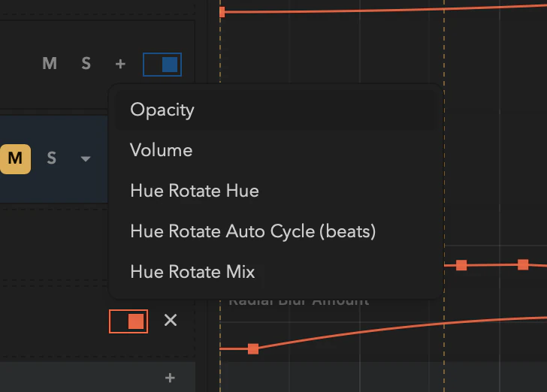The height and width of the screenshot is (392, 547).
Task: Pick Hue Rotate Auto Cycle (beats)
Action: coord(276,231)
